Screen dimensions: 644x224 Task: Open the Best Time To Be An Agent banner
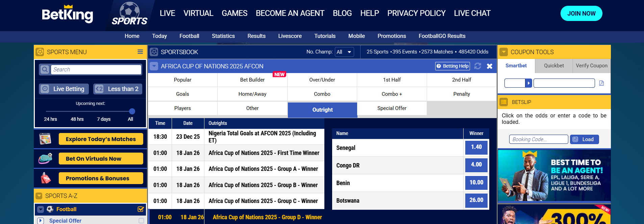click(554, 175)
